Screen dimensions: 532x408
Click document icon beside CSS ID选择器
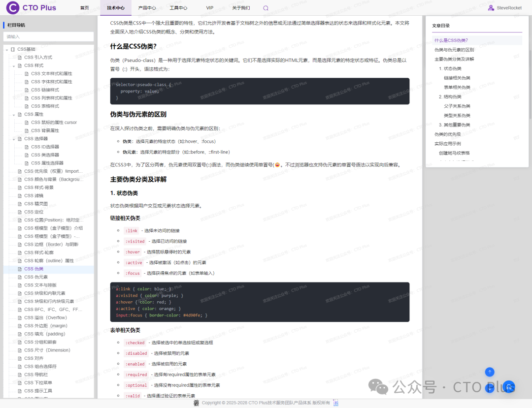(x=27, y=147)
